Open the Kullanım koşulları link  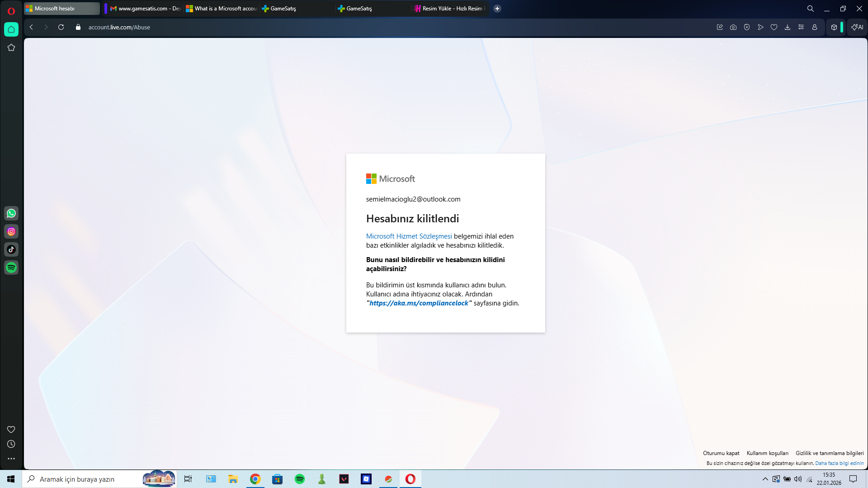click(x=768, y=453)
